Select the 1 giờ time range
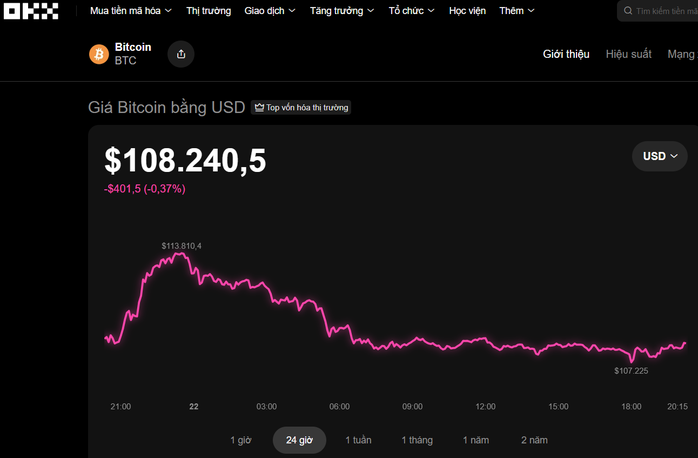 coord(241,440)
